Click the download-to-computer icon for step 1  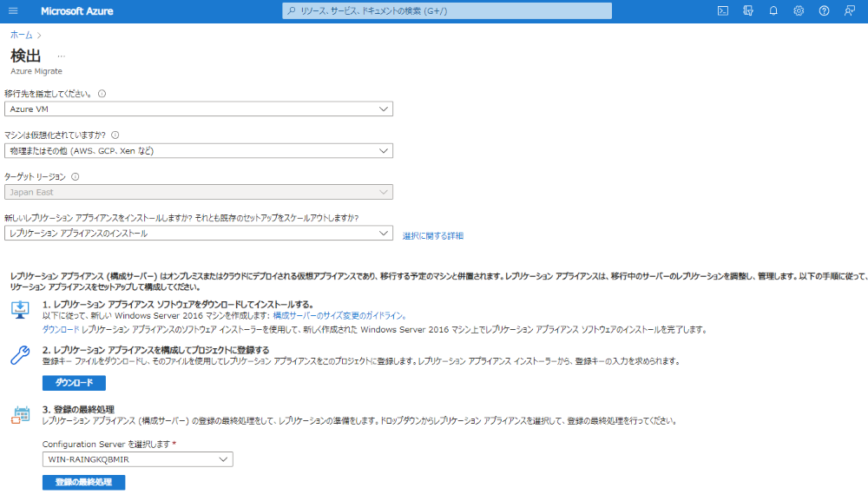(x=21, y=309)
